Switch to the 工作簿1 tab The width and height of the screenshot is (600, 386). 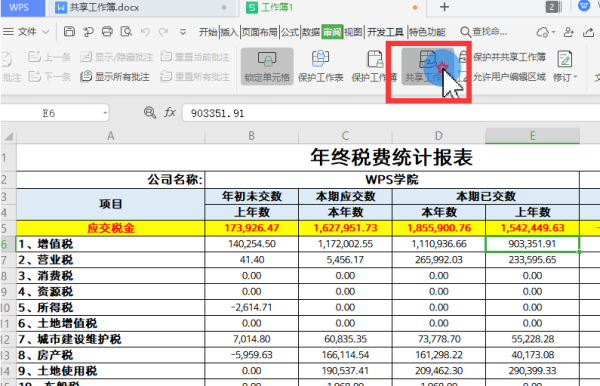[x=332, y=8]
